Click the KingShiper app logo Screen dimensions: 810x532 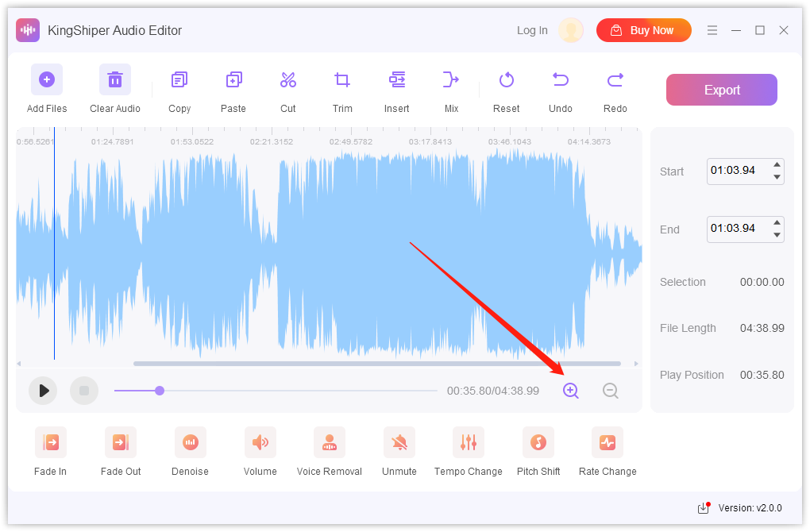click(x=28, y=30)
